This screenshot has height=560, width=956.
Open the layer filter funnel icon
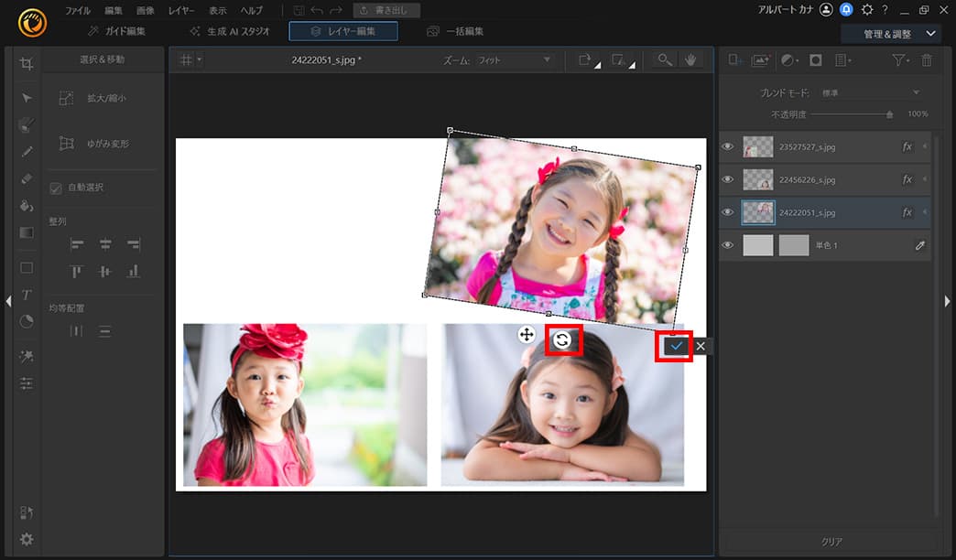pos(899,59)
